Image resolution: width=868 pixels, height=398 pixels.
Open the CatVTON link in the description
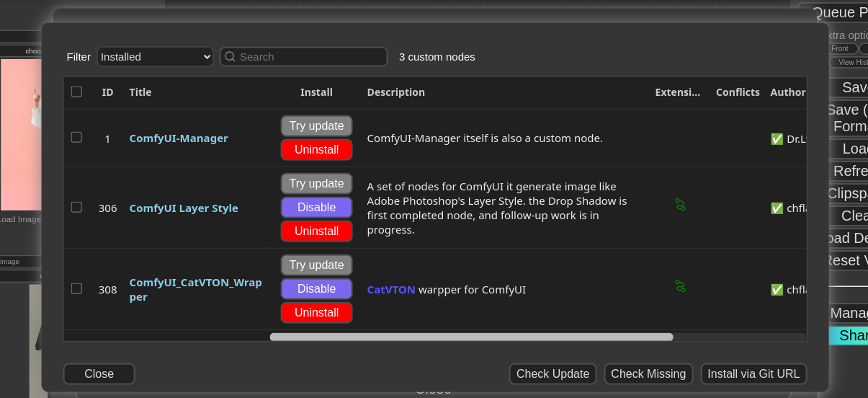point(391,290)
